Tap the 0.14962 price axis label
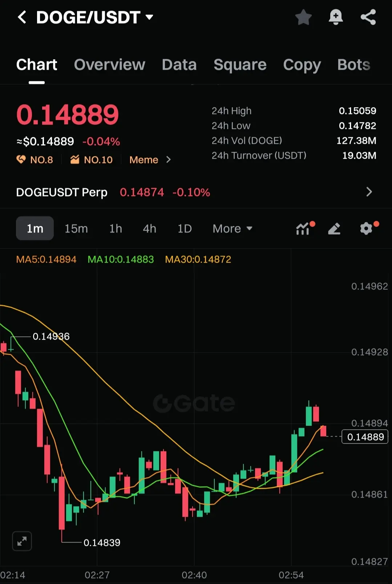Screen dimensions: 392x584 coord(369,286)
